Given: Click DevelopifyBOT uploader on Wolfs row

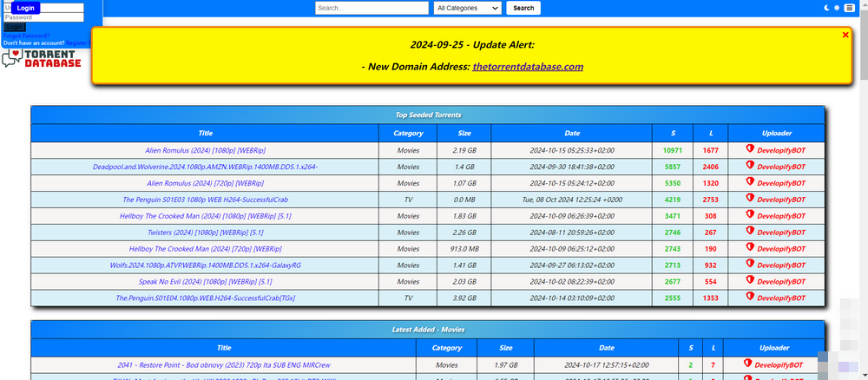Looking at the screenshot, I should [x=781, y=265].
